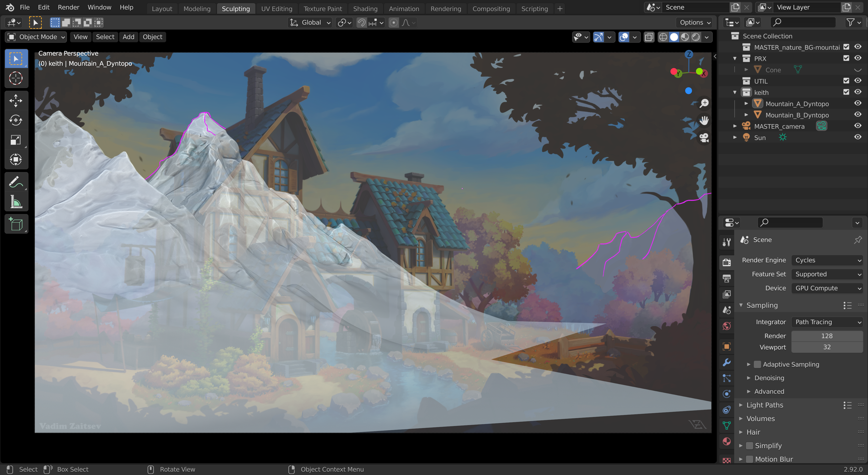Select MASTER_camera in the outliner

pyautogui.click(x=779, y=126)
